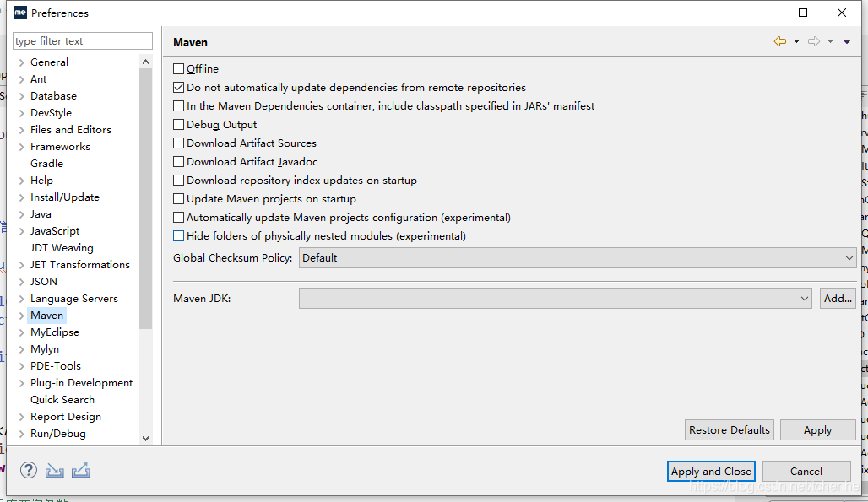
Task: Click the tree scrollbar up arrow
Action: pyautogui.click(x=145, y=62)
